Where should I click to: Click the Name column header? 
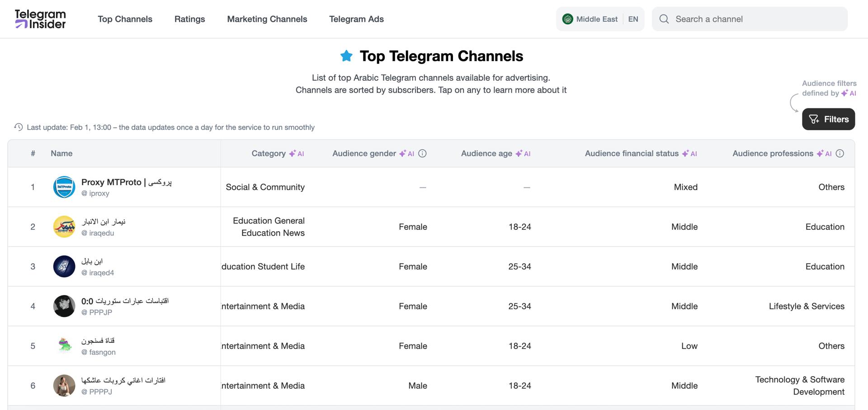61,154
